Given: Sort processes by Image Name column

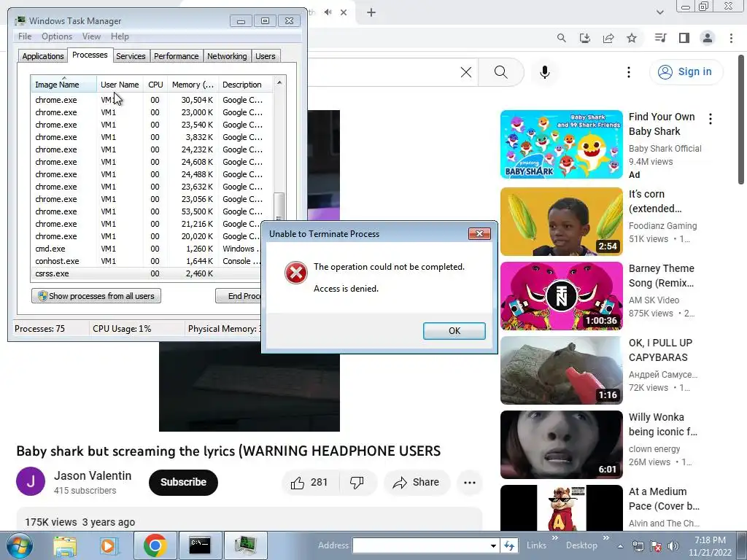Looking at the screenshot, I should point(63,85).
